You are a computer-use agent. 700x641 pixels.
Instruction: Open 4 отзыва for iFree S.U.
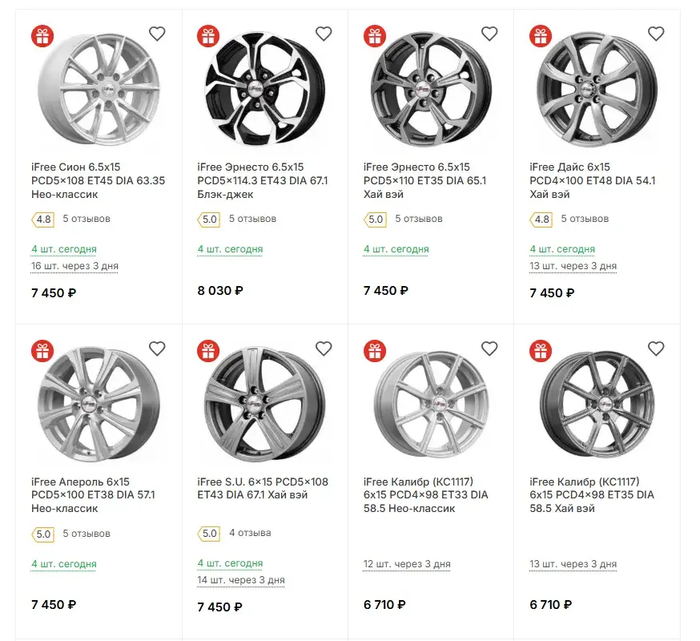point(250,533)
